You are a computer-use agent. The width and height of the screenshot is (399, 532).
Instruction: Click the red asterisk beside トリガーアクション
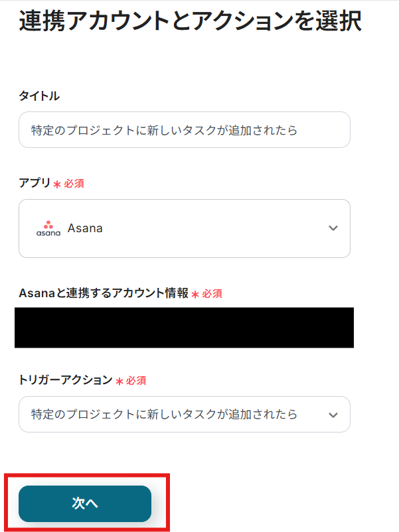point(120,381)
